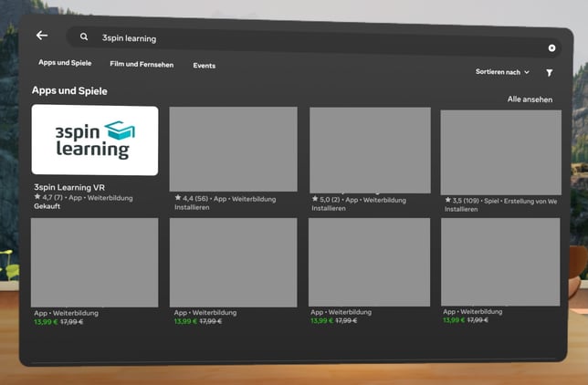This screenshot has height=385, width=588.
Task: Open the 3spin learning thumbnail
Action: [x=95, y=140]
